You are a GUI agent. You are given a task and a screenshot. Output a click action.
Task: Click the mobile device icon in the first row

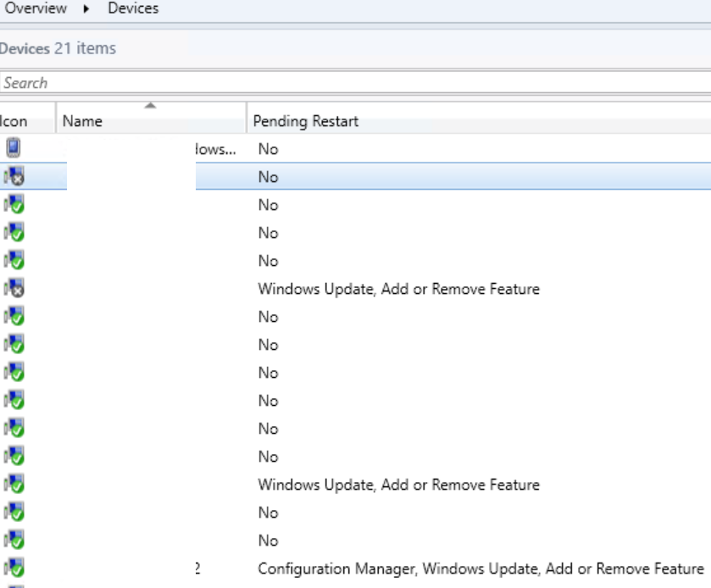coord(13,148)
